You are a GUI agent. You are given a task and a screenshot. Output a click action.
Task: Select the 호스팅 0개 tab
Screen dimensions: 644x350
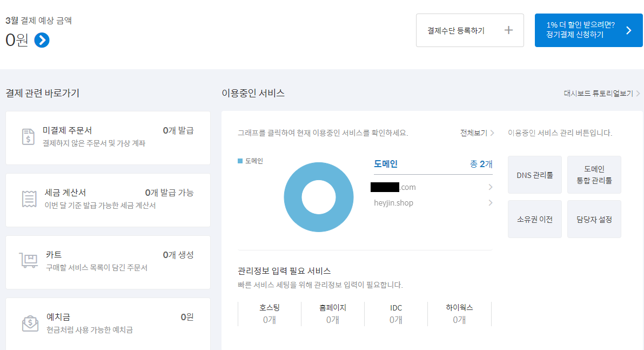click(270, 314)
